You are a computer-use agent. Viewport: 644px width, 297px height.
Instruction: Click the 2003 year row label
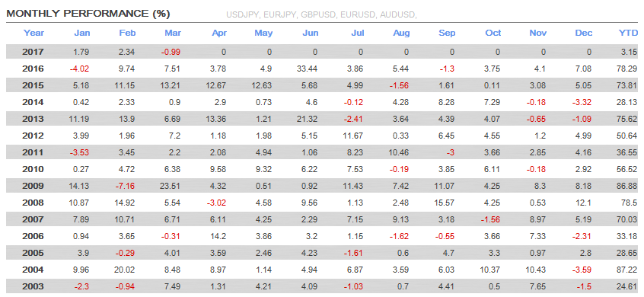coord(33,287)
